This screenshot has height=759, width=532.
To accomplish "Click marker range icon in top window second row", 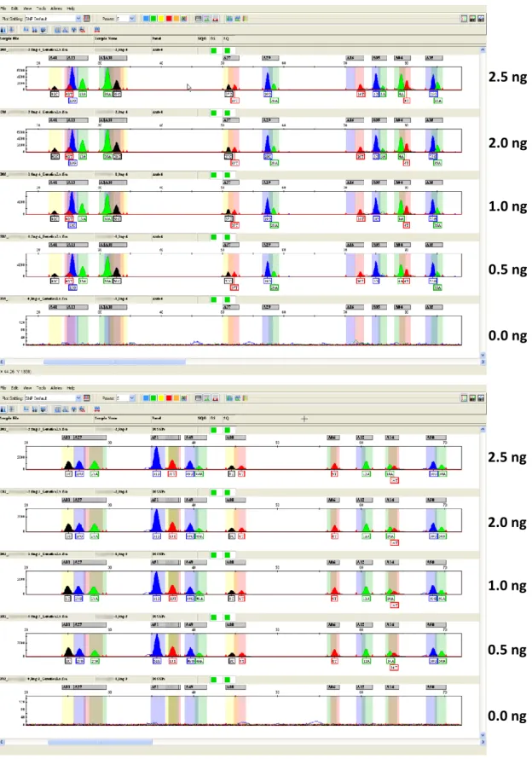I will point(58,30).
